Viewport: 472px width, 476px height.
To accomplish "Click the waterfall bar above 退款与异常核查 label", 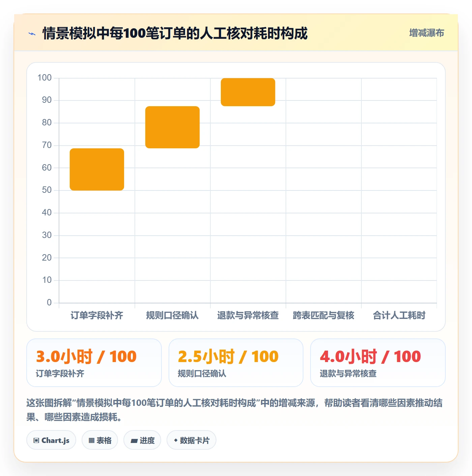I will (x=248, y=92).
